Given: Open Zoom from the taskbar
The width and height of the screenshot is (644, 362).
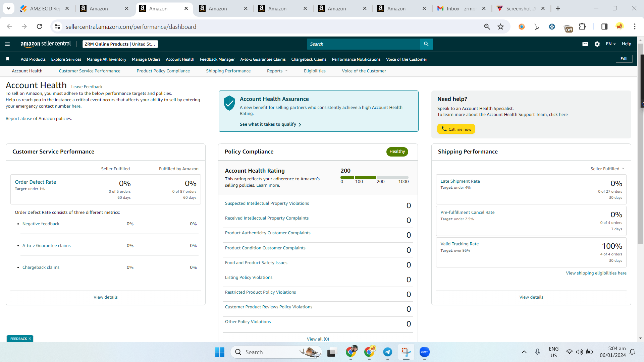Looking at the screenshot, I should 425,352.
